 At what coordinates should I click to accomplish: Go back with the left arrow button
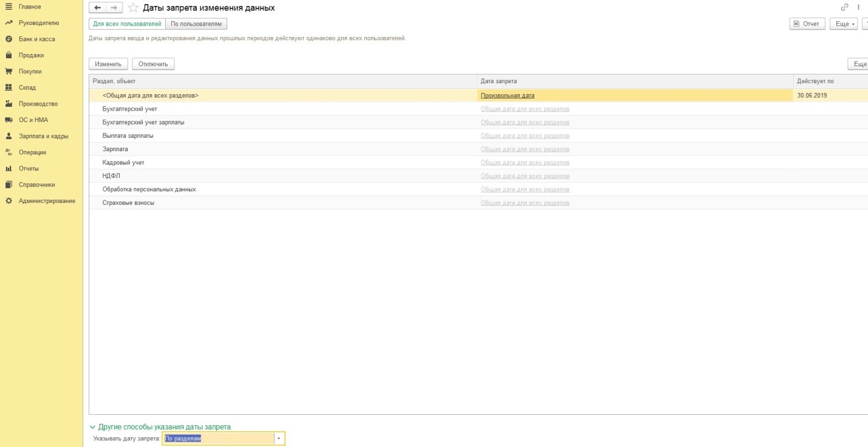tap(98, 8)
